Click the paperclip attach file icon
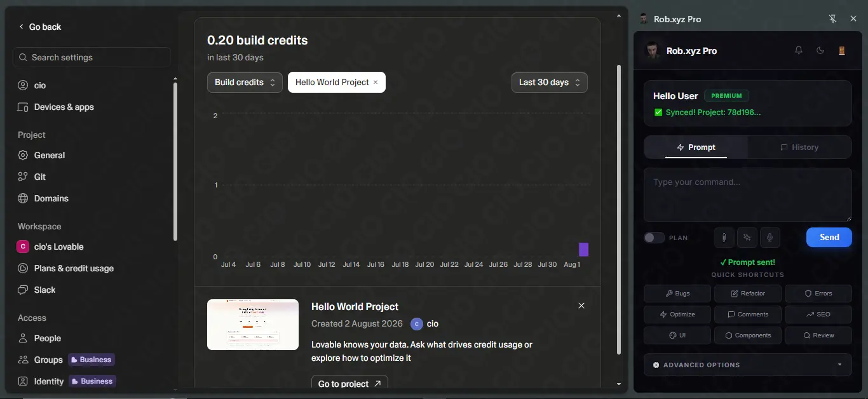Viewport: 868px width, 399px height. pyautogui.click(x=724, y=238)
